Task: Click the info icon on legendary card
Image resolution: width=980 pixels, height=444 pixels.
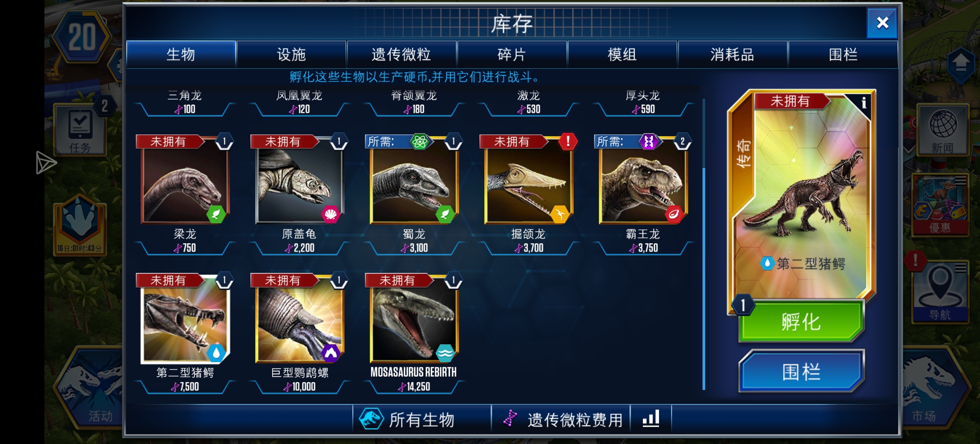Action: point(864,103)
